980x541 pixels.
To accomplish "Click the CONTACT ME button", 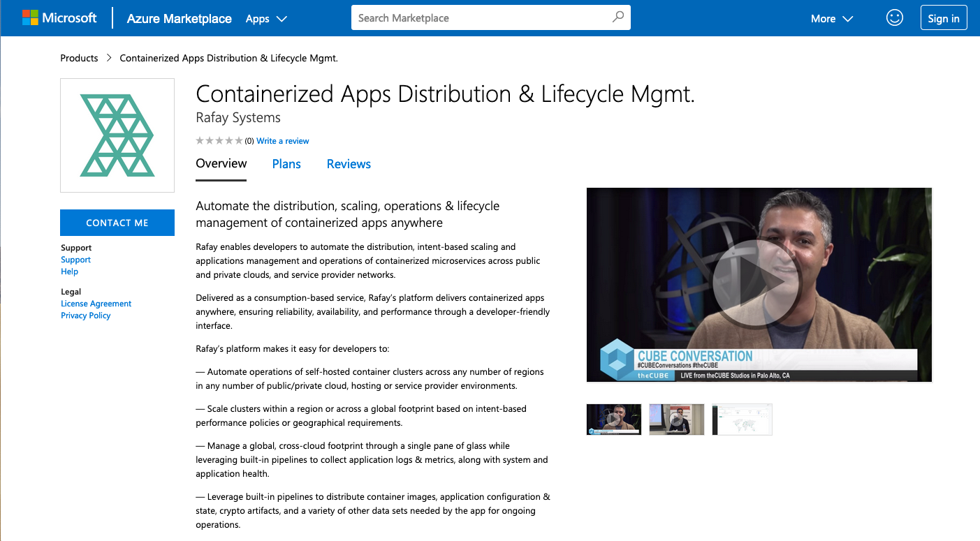I will [x=117, y=223].
